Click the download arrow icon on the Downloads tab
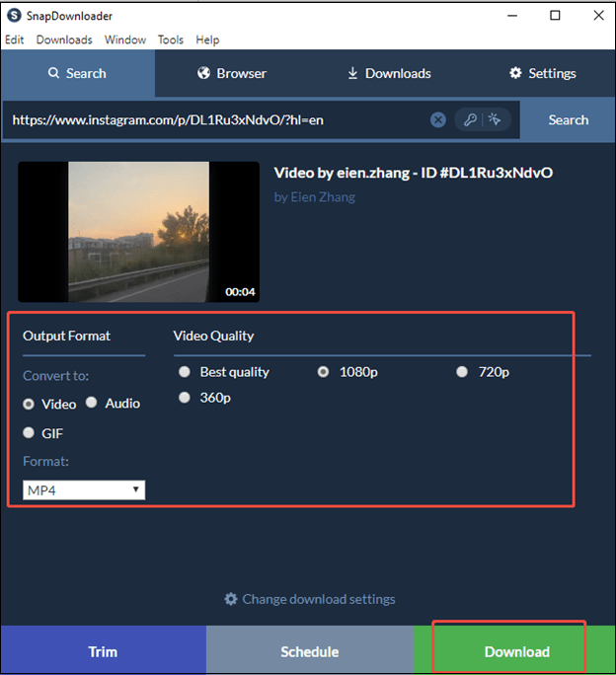616x675 pixels. (x=352, y=73)
